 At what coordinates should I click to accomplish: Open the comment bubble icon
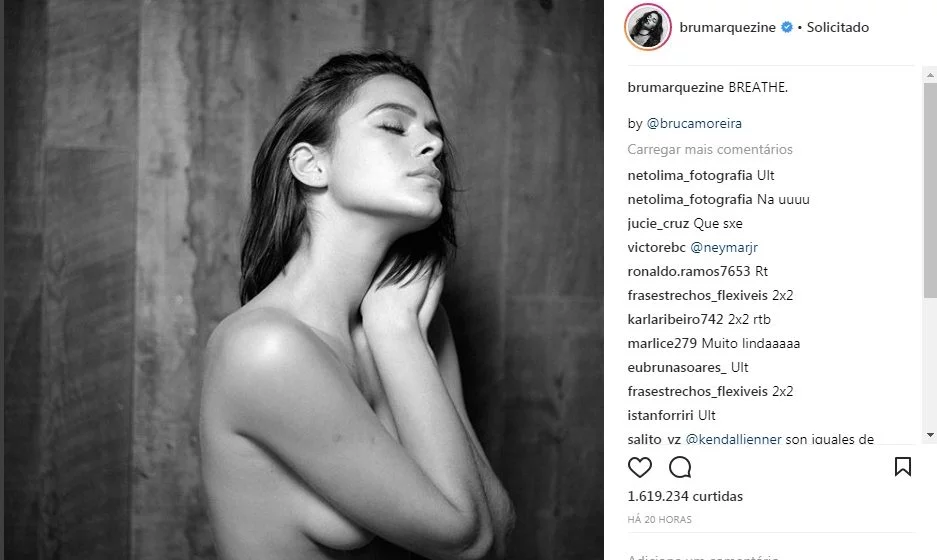[680, 467]
